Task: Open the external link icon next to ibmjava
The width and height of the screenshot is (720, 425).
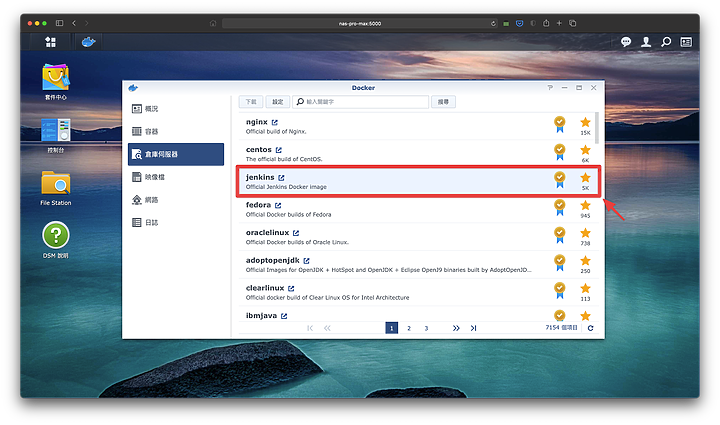Action: coord(284,316)
